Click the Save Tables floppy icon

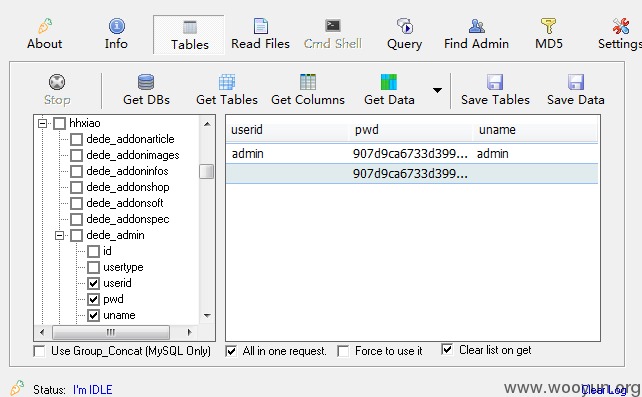coord(495,82)
